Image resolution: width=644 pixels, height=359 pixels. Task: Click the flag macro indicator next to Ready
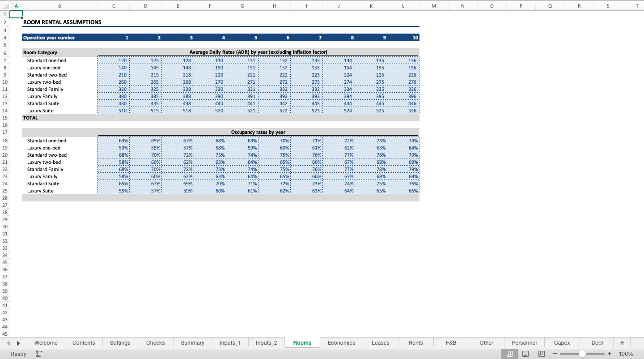click(x=38, y=354)
